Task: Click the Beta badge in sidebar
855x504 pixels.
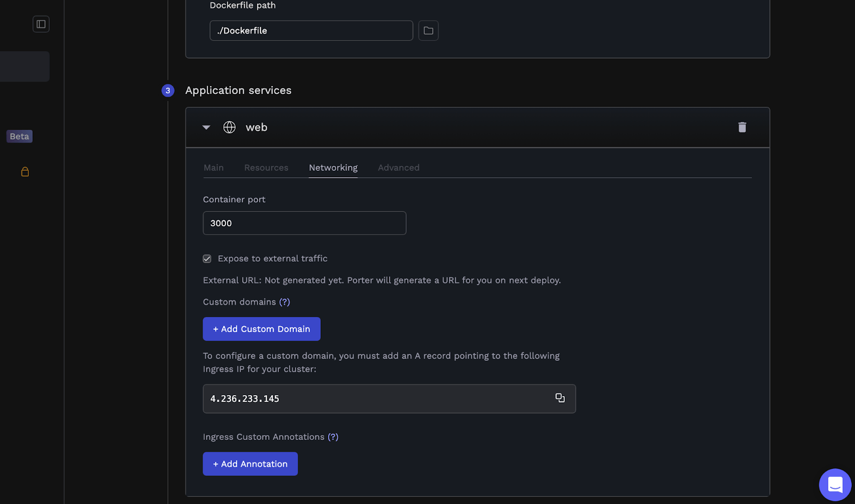Action: 20,136
